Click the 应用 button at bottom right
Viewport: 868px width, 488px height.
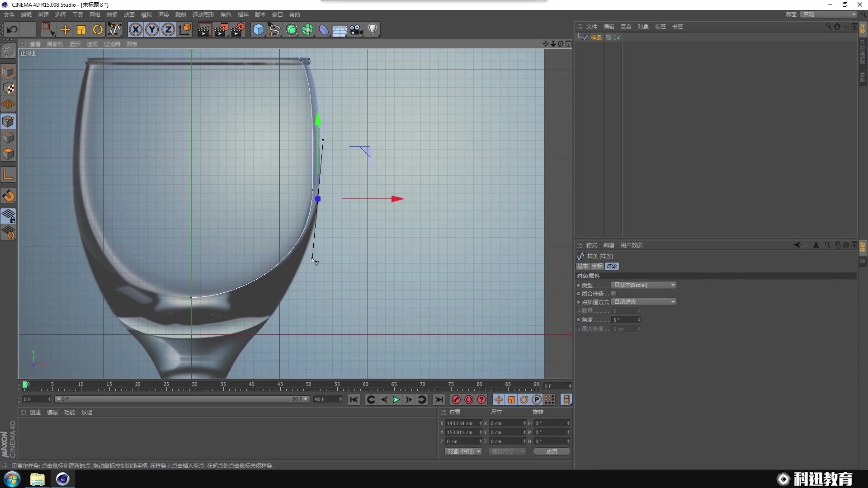551,451
